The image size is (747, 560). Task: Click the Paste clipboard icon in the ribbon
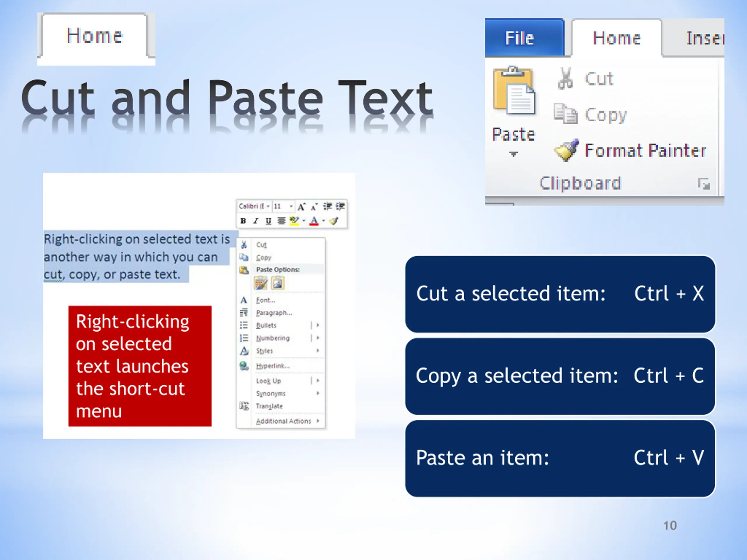coord(514,90)
